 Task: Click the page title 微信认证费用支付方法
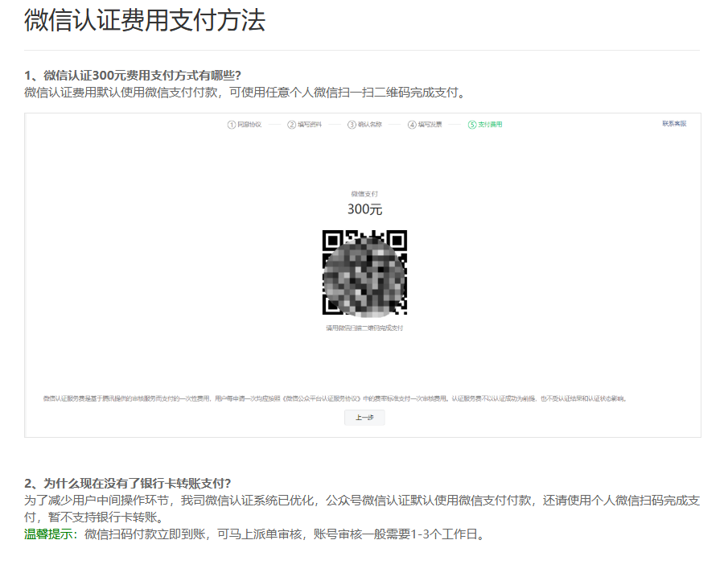pyautogui.click(x=144, y=20)
